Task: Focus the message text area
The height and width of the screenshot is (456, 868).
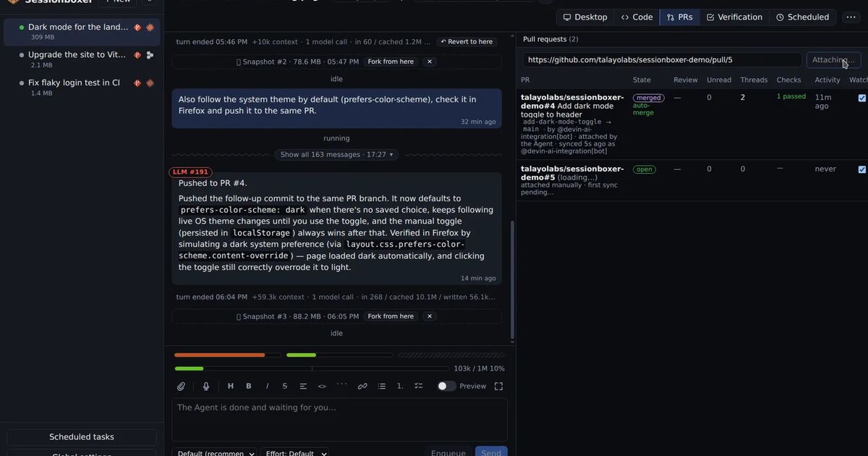Action: 339,420
